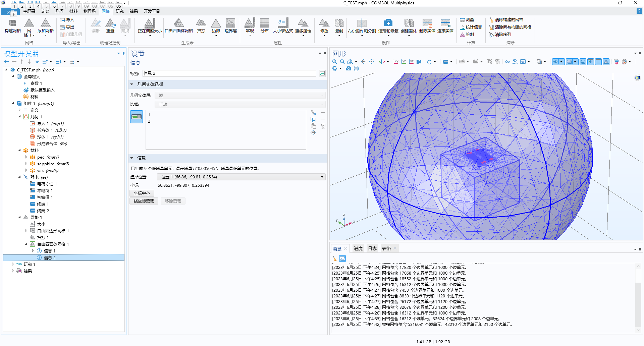Image resolution: width=644 pixels, height=346 pixels.
Task: Expand the sapphire (mat2) node
Action: pos(26,164)
